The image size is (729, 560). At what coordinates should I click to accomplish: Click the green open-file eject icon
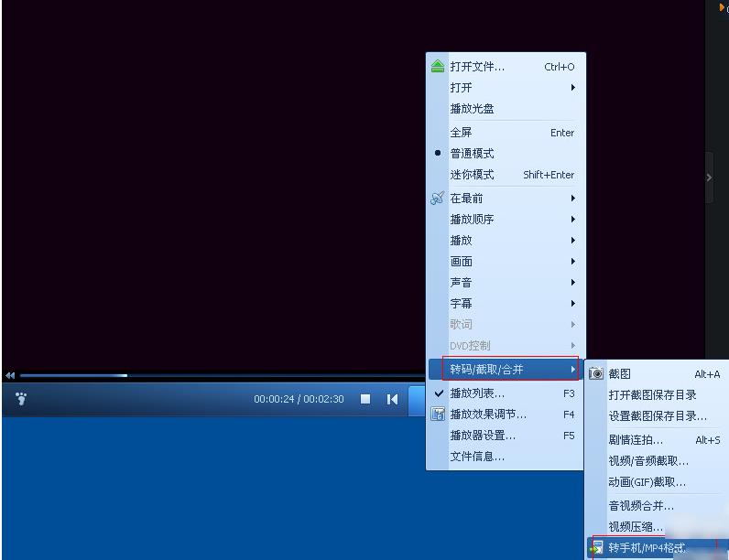pyautogui.click(x=437, y=67)
